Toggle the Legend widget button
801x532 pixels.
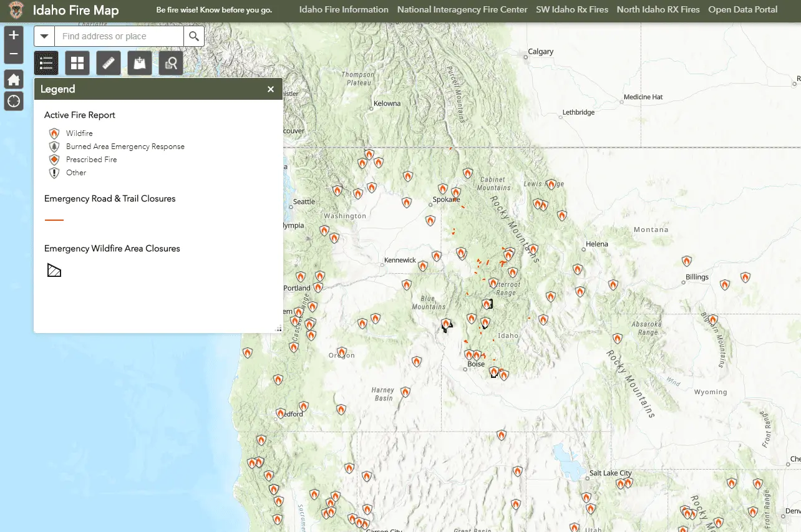pos(46,63)
